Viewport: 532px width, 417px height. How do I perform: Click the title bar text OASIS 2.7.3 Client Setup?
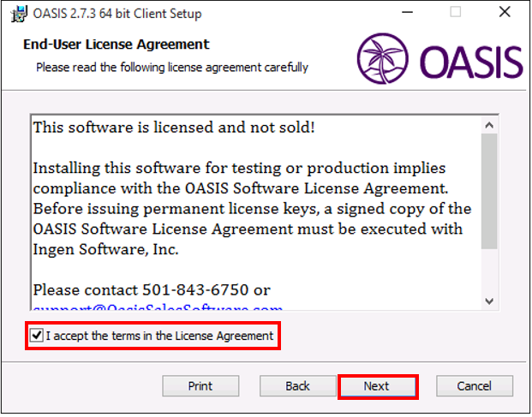pos(117,14)
